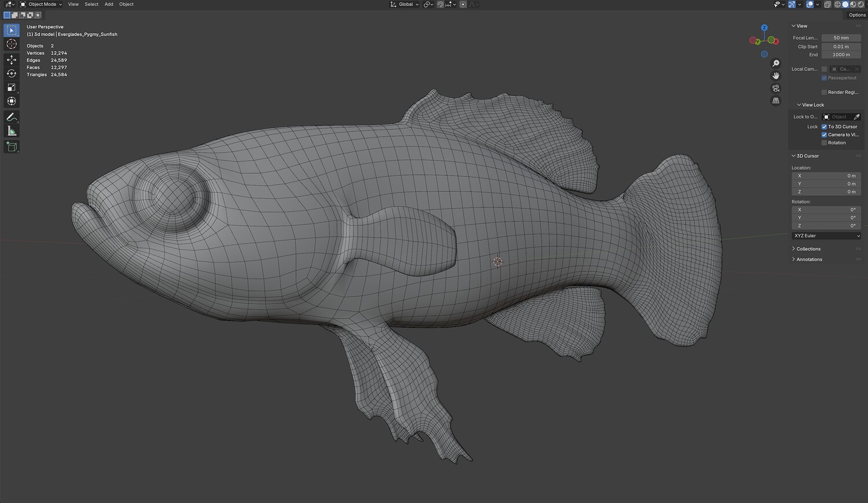This screenshot has width=868, height=503.
Task: Switch to rendered viewport shading
Action: tap(860, 4)
